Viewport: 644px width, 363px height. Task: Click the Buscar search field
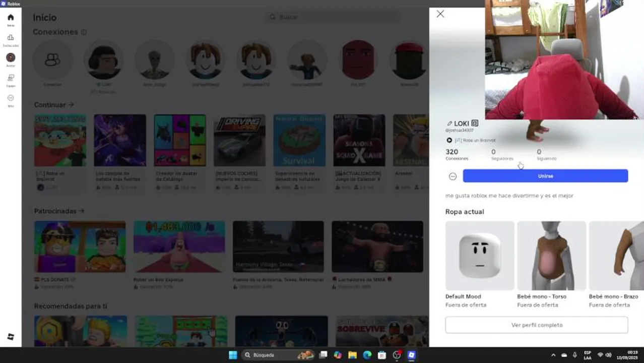tap(333, 17)
